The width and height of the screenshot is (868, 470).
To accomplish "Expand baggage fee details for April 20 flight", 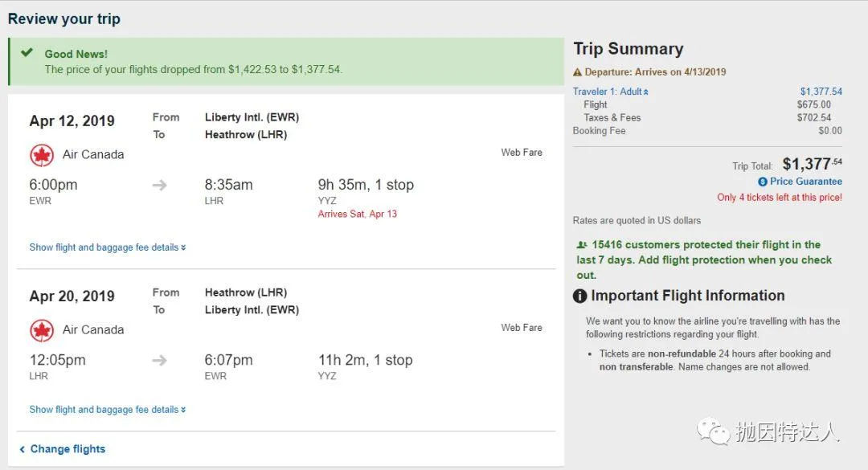I will [107, 410].
